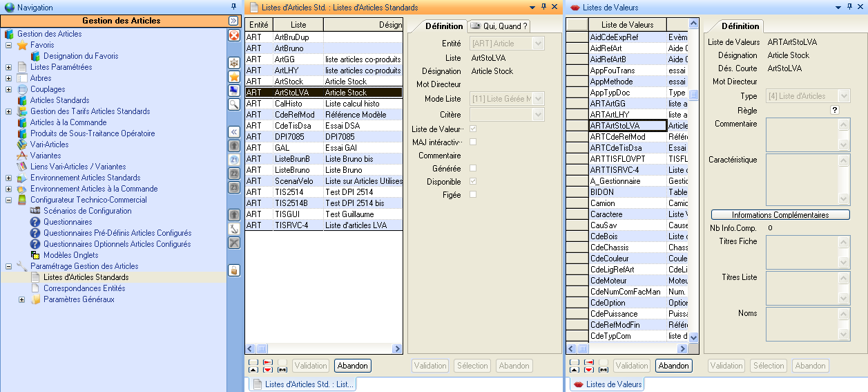Click the icon beside Scénarios de Configuration
Image resolution: width=868 pixels, height=392 pixels.
click(x=35, y=211)
